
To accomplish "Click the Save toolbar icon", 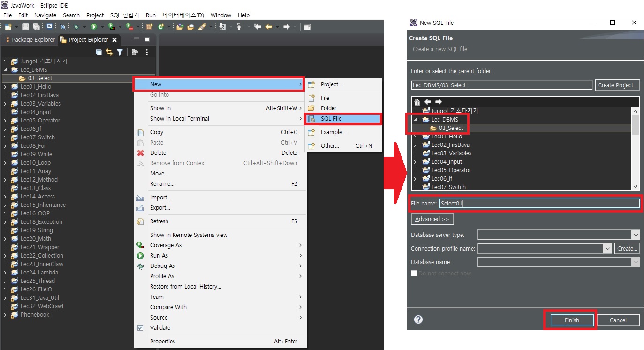I will coord(25,27).
